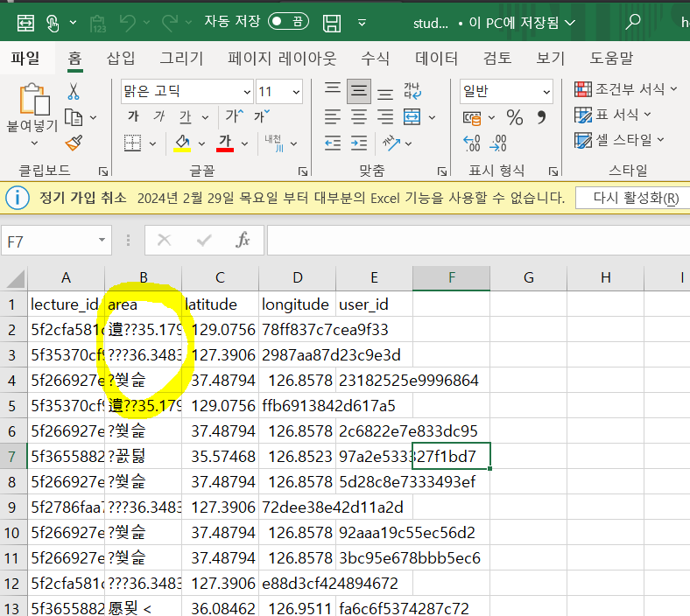This screenshot has width=690, height=616.
Task: Apply red font color (가)
Action: pyautogui.click(x=225, y=143)
